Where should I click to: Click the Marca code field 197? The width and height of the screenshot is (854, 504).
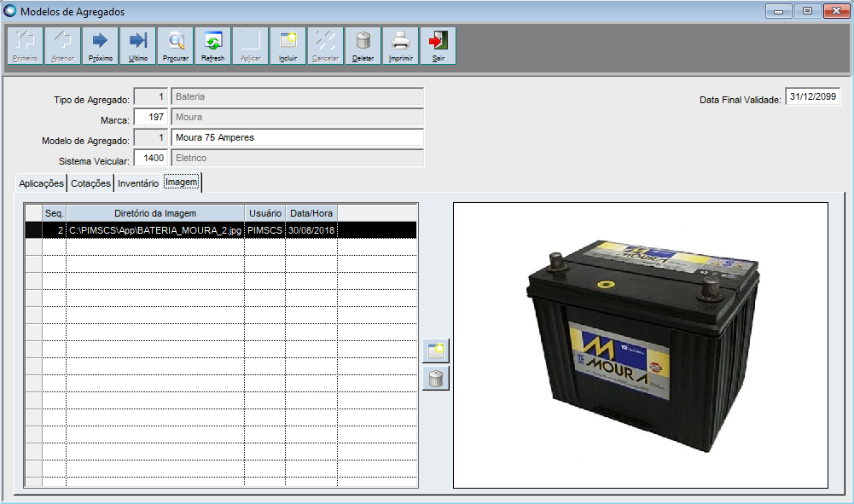coord(150,117)
